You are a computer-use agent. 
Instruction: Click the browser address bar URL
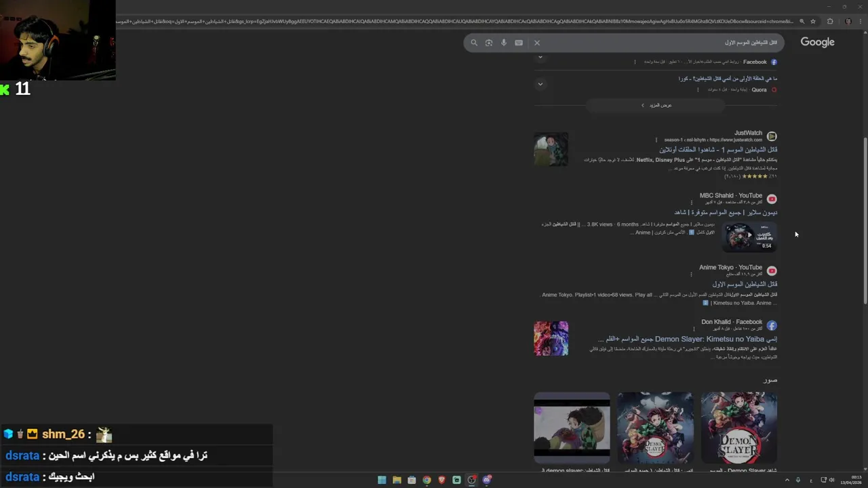(454, 22)
